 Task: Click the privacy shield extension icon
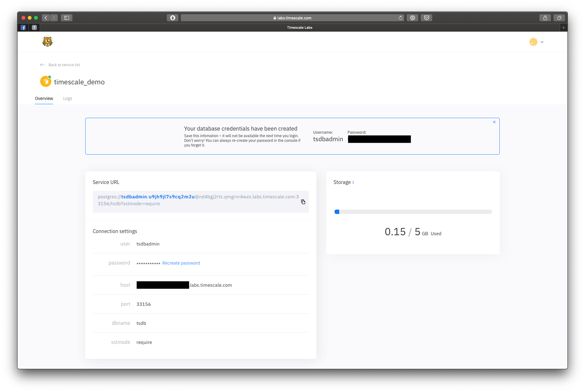coord(172,18)
